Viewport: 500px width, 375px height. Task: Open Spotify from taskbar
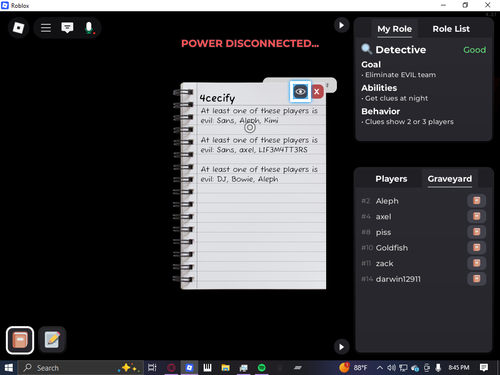(262, 368)
